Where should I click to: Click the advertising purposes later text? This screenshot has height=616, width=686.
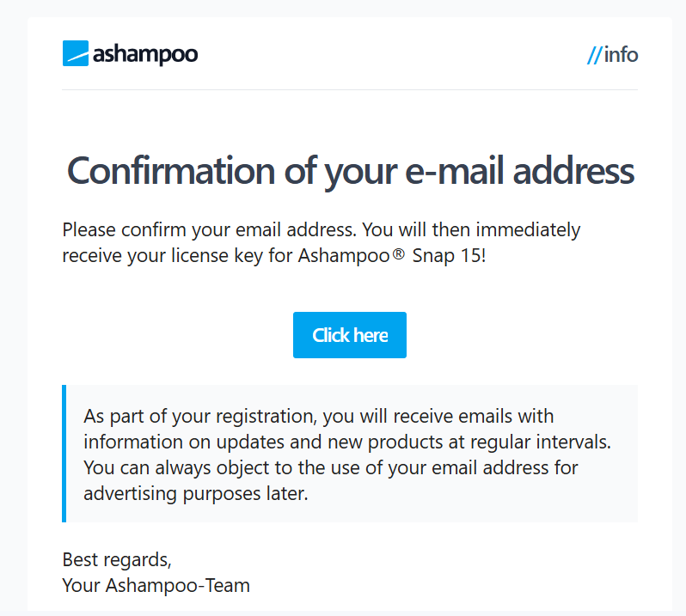pos(195,494)
